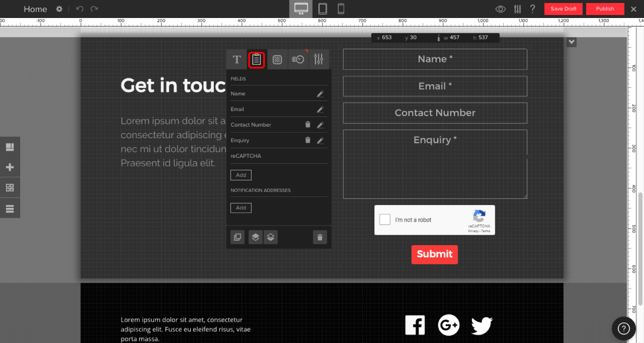Check the I'm not a robot box

pyautogui.click(x=385, y=220)
